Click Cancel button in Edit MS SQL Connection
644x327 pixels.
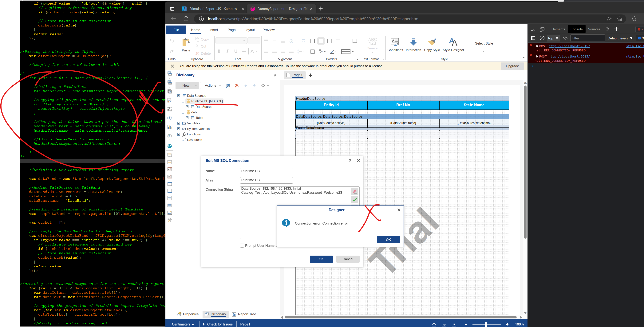(347, 259)
